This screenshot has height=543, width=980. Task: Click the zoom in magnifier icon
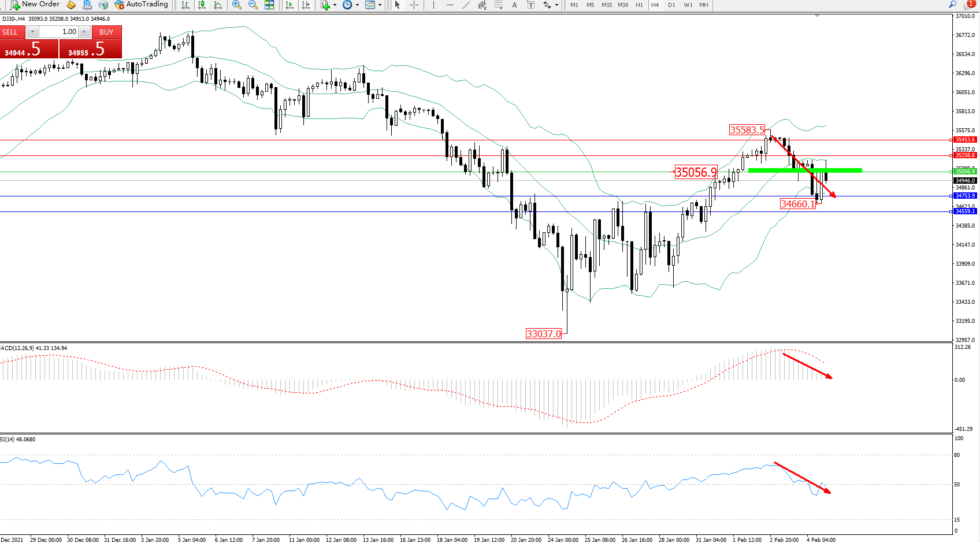click(236, 5)
